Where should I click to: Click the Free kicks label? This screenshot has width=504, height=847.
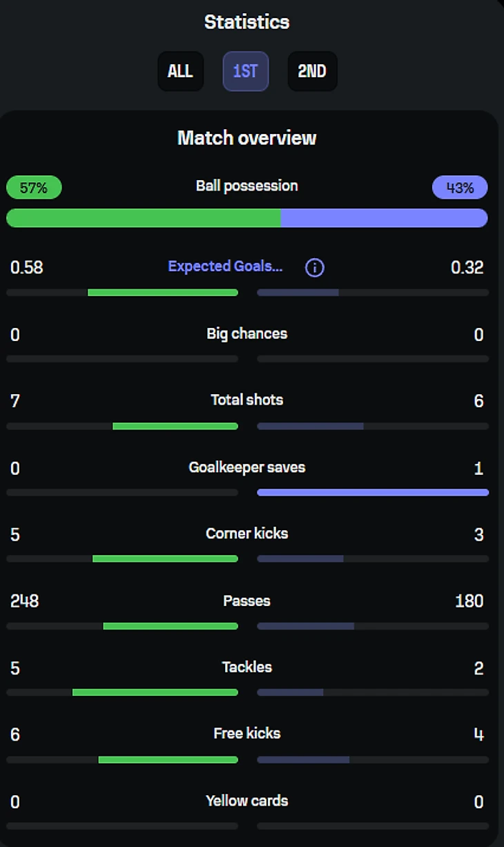coord(246,733)
